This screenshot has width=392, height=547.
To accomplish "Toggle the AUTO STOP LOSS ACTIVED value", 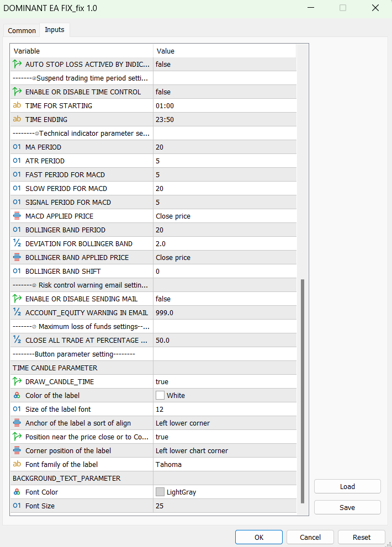I will 224,64.
